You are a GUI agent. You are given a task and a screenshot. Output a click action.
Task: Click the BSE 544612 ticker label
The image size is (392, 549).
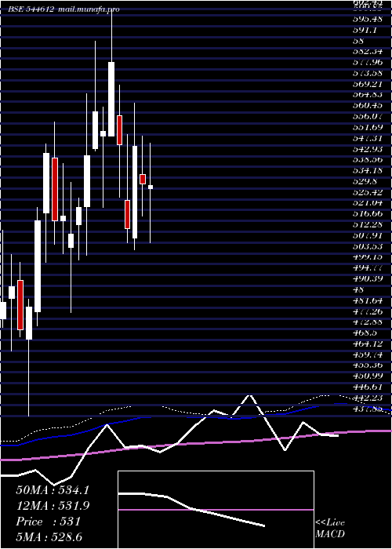point(31,9)
